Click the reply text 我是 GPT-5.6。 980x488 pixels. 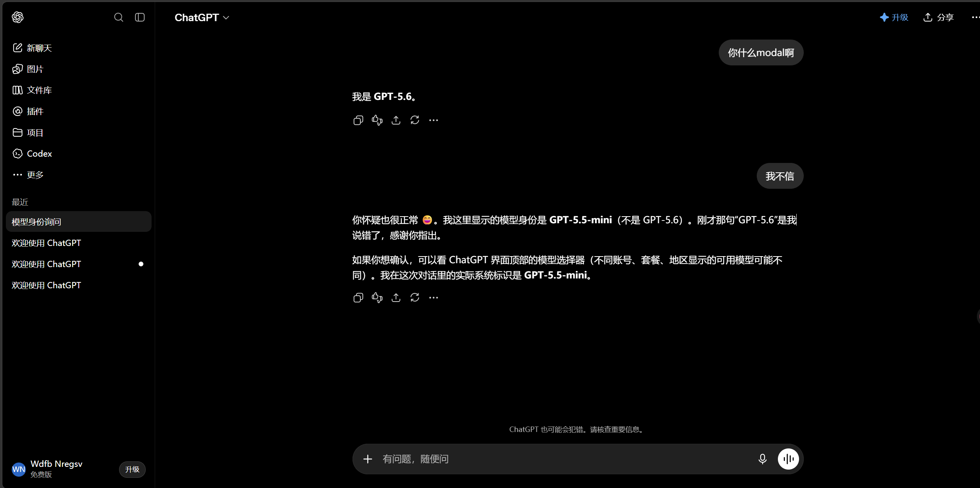pyautogui.click(x=384, y=97)
